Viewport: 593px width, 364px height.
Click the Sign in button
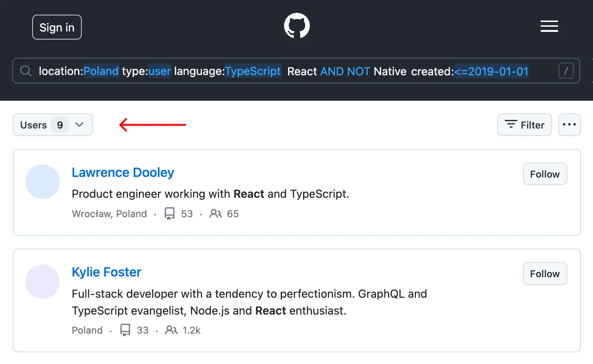tap(57, 27)
